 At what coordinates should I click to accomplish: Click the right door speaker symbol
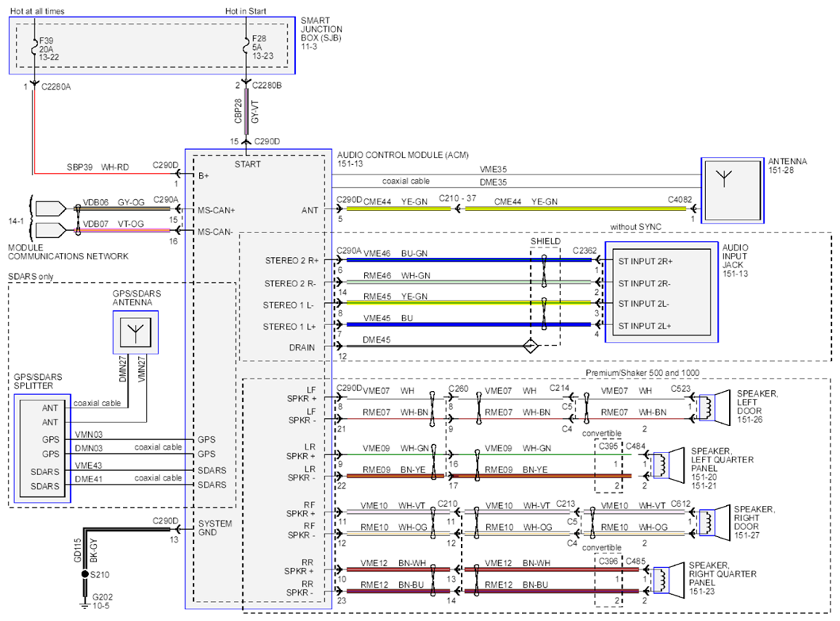point(715,522)
